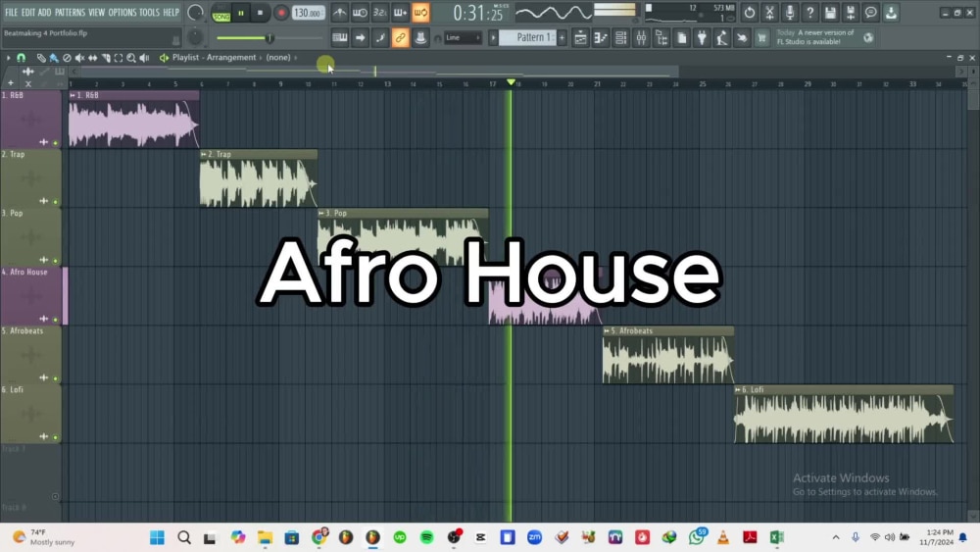Open the news chat bubble icon
The image size is (980, 552).
870,13
